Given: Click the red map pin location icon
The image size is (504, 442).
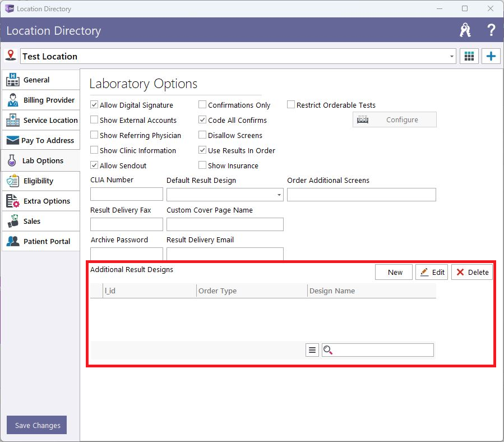Looking at the screenshot, I should 11,56.
